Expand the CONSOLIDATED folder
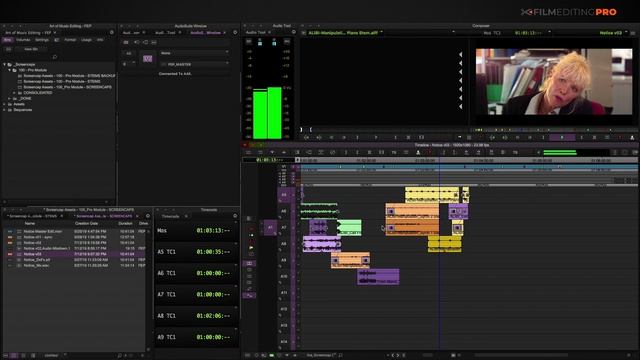Viewport: 640px width, 360px height. pyautogui.click(x=14, y=93)
